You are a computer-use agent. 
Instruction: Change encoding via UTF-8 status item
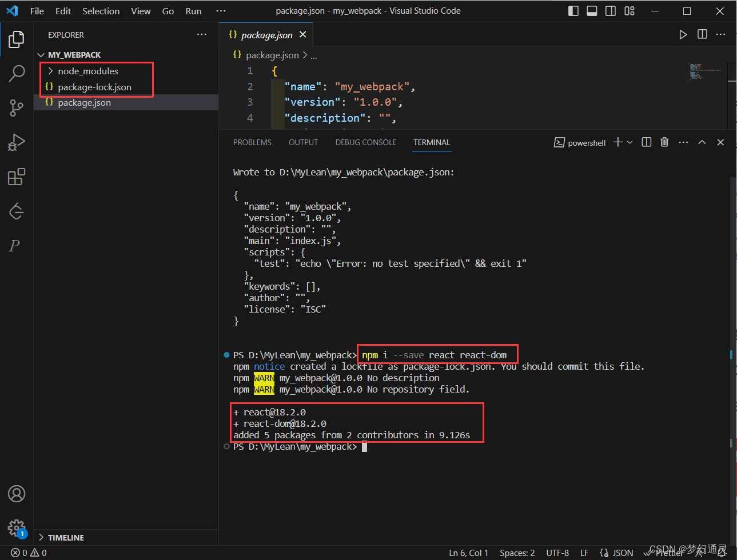point(557,553)
